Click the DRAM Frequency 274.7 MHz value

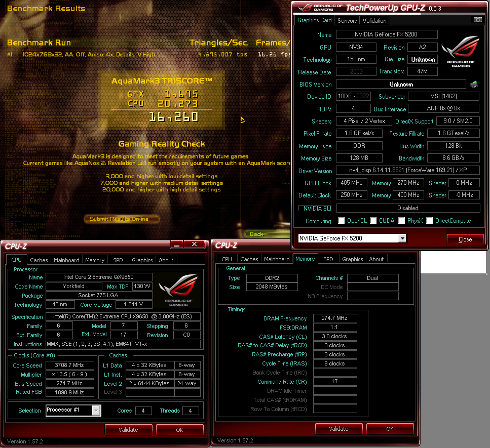pyautogui.click(x=334, y=318)
